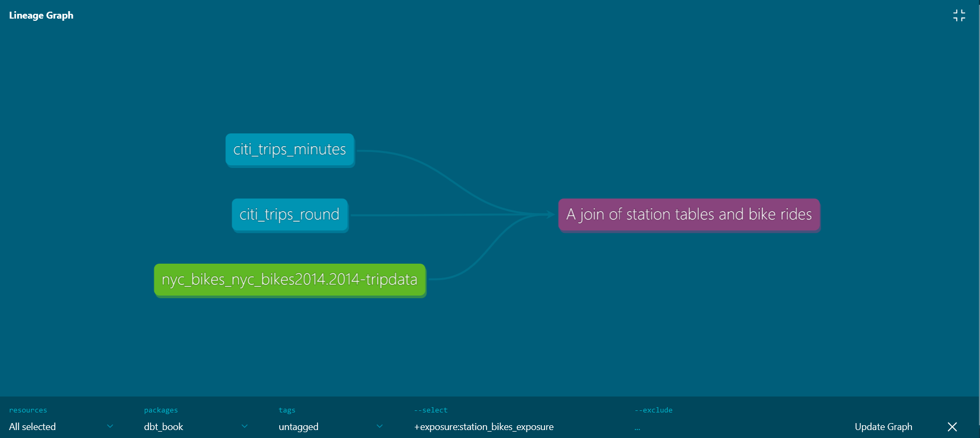Image resolution: width=980 pixels, height=438 pixels.
Task: Select the station tables and bike rides exposure node
Action: click(x=689, y=215)
